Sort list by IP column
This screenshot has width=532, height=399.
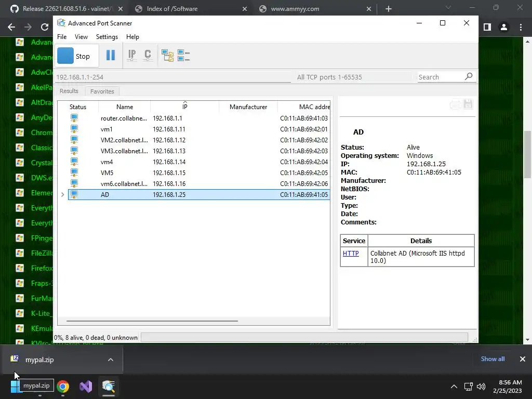click(184, 107)
